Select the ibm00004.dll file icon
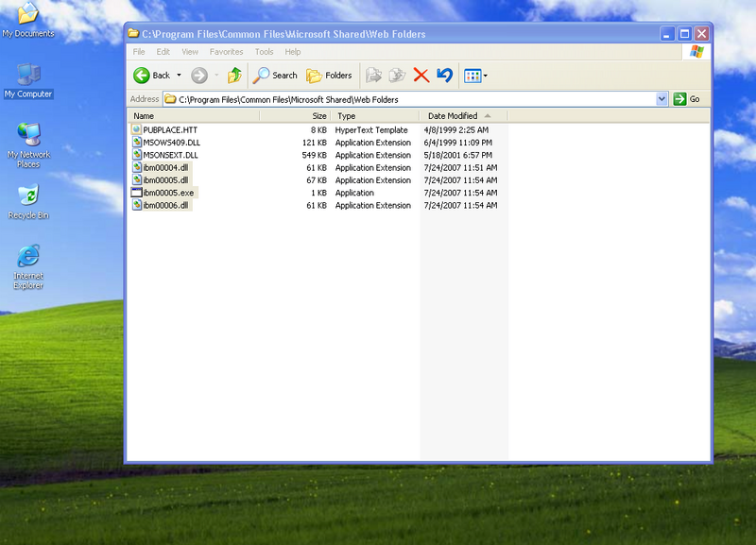756x545 pixels. (136, 167)
